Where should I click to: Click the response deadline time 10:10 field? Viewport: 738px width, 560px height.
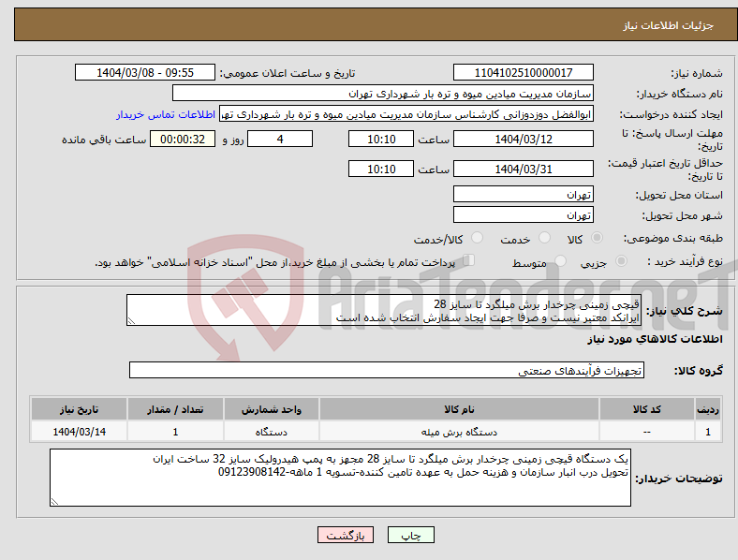[381, 139]
